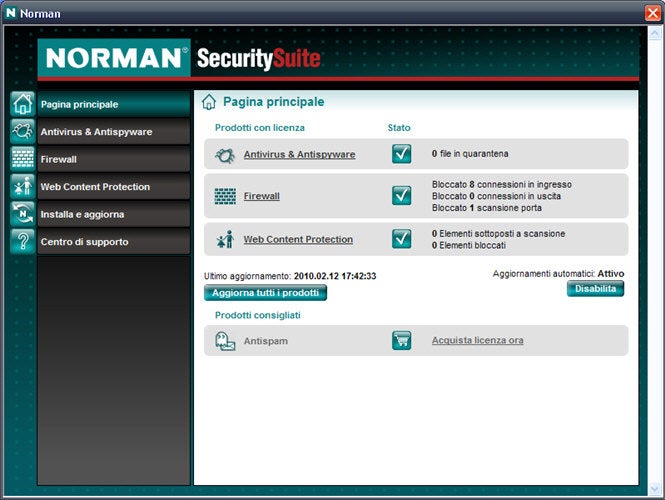Click the Norman N logo in the title bar

(x=11, y=13)
